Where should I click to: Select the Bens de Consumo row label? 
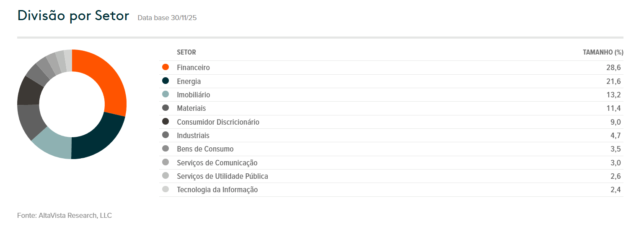click(x=205, y=149)
